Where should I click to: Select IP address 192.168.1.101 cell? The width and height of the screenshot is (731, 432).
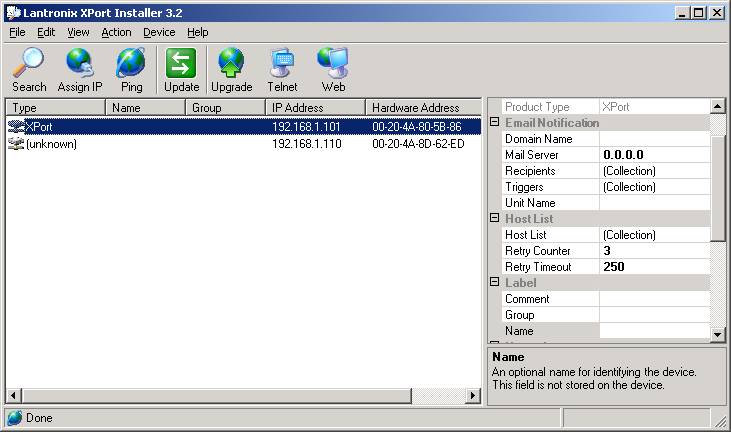point(306,127)
